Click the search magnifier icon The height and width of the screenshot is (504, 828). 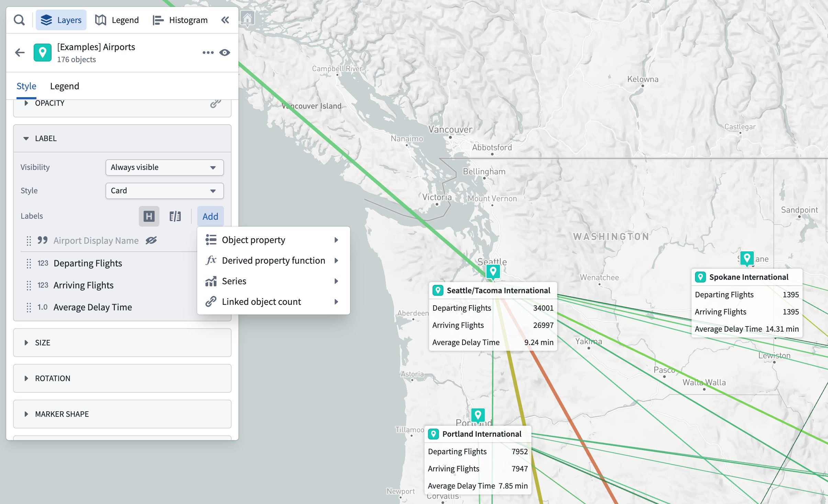click(x=19, y=20)
